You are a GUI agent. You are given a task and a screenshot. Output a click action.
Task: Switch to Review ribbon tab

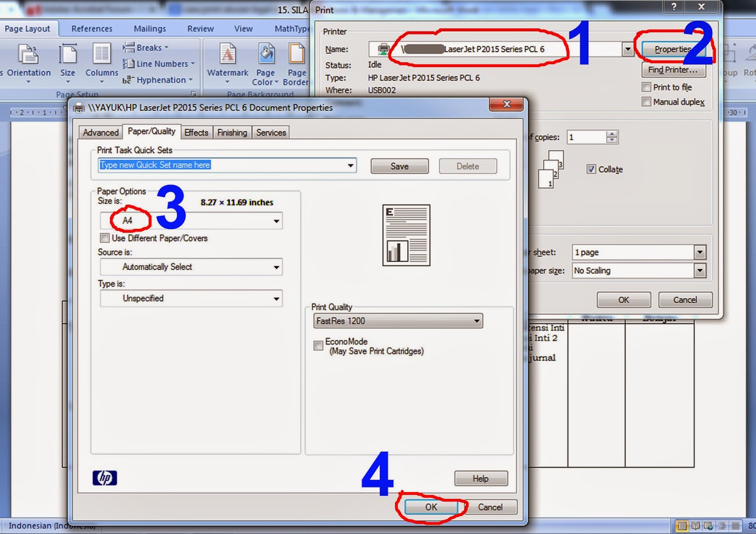(x=200, y=29)
